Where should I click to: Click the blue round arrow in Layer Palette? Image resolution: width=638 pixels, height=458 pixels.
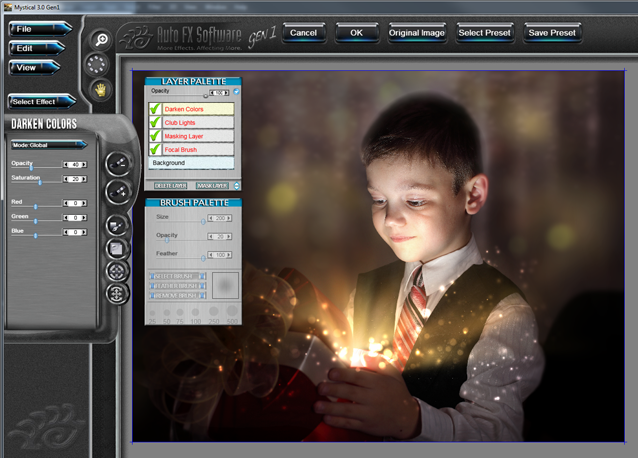236,92
